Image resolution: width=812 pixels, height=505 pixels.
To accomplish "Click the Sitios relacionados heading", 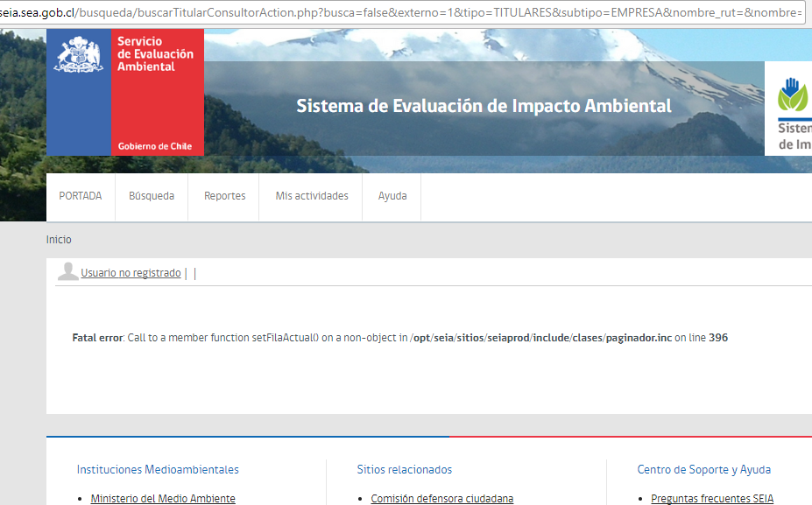I will [x=405, y=469].
